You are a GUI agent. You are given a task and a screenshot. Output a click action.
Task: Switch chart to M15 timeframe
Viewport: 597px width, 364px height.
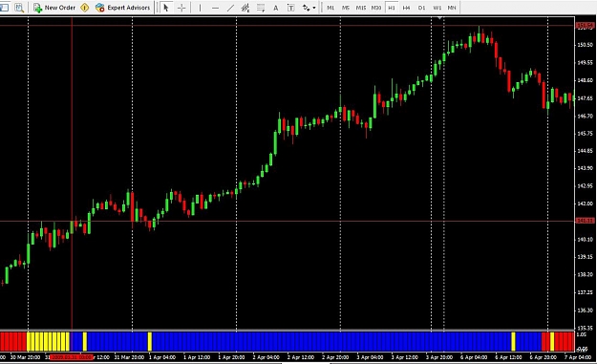[361, 8]
